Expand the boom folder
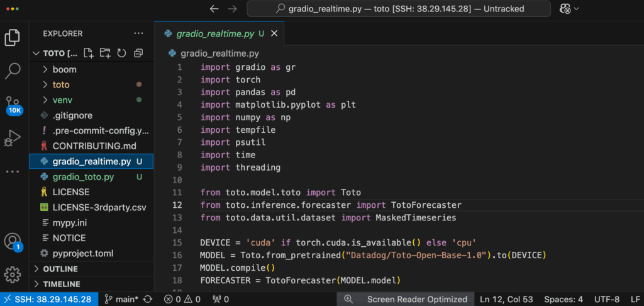Screen dimensions: 644x306 pyautogui.click(x=64, y=69)
